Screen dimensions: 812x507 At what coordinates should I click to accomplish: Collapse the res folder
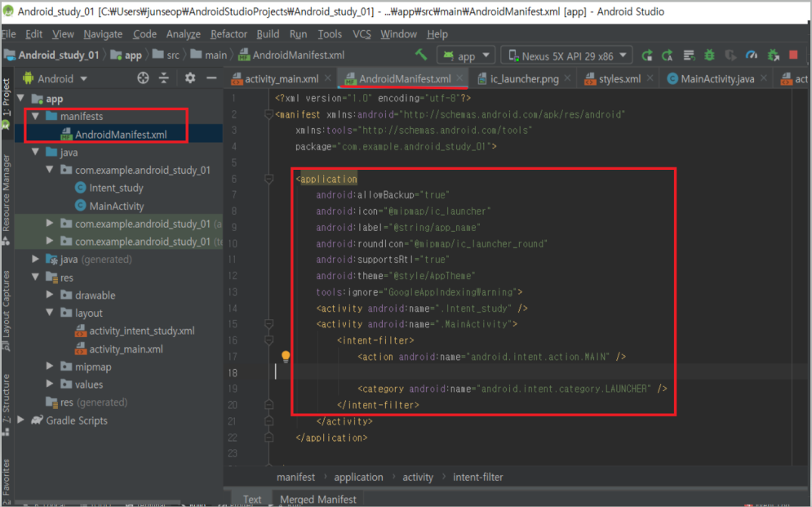(35, 277)
